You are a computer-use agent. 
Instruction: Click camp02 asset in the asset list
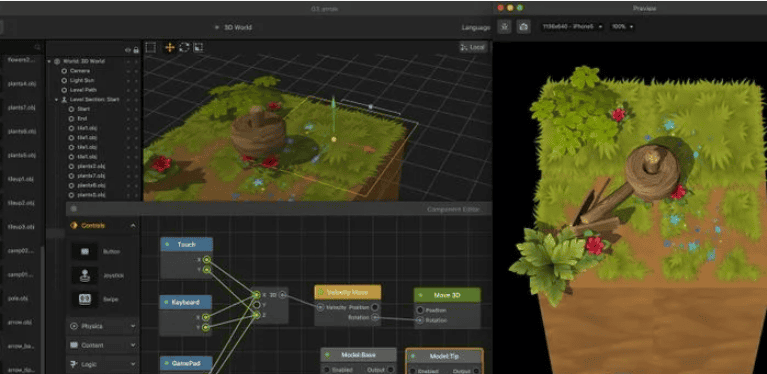pyautogui.click(x=21, y=251)
